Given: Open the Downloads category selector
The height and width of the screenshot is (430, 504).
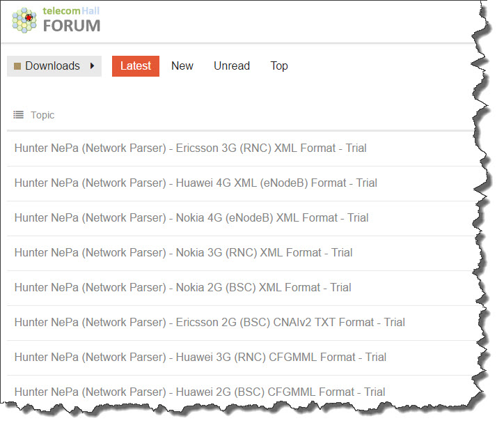Looking at the screenshot, I should [x=54, y=66].
